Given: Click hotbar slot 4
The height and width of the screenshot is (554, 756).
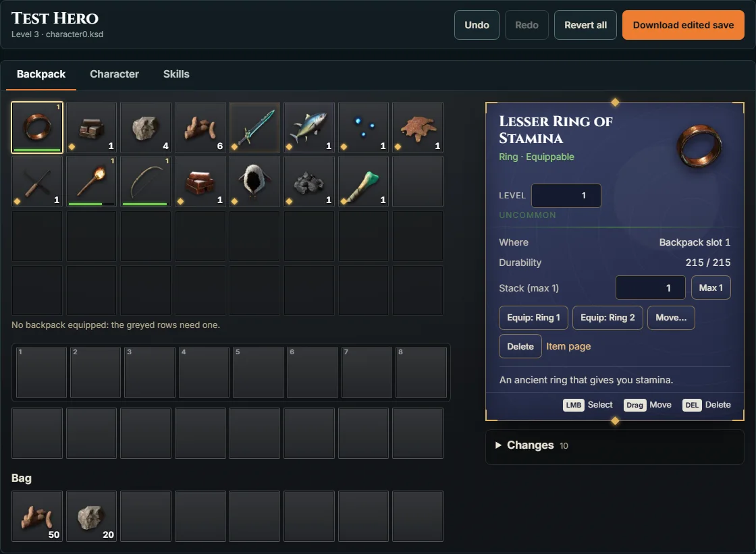Looking at the screenshot, I should [204, 372].
